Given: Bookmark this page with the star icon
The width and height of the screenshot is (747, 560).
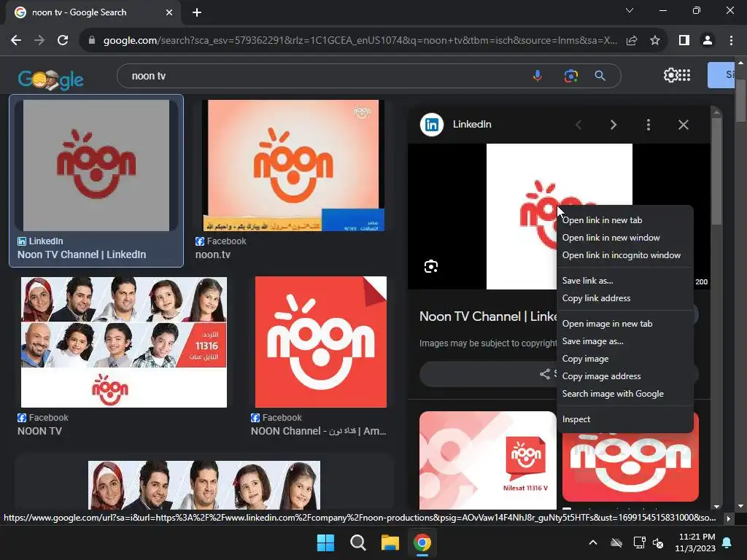Looking at the screenshot, I should pos(655,41).
